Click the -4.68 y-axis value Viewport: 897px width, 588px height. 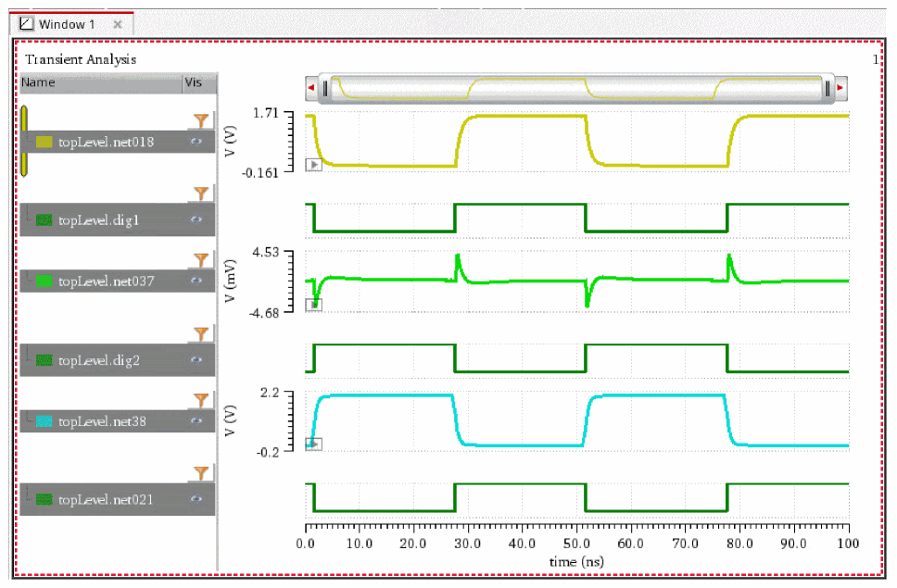tap(264, 313)
